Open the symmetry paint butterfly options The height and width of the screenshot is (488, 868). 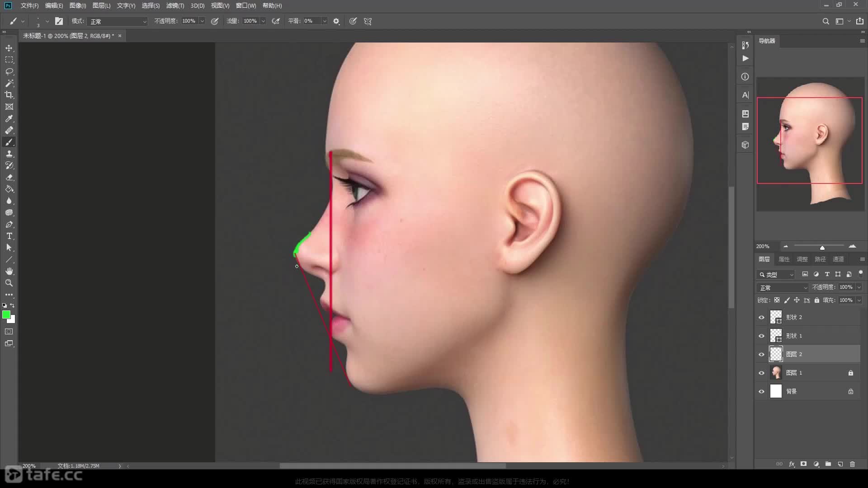tap(368, 21)
